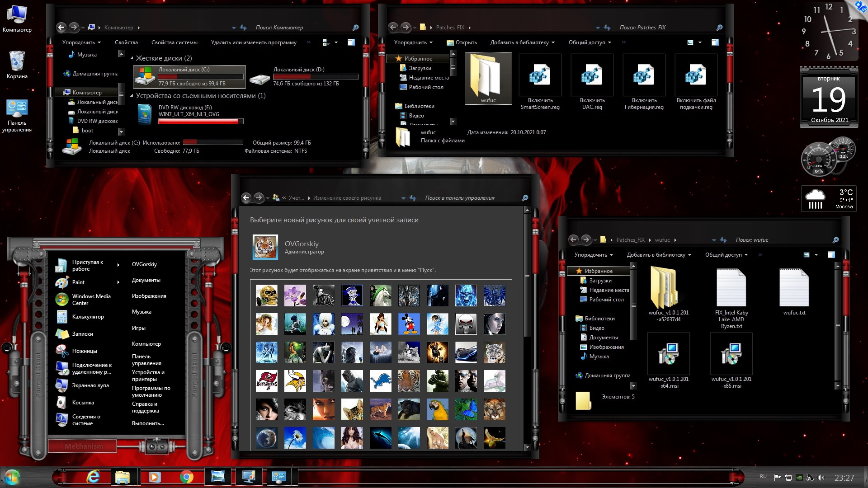Expand Общий доступ menu in the Patches_FIX window
The height and width of the screenshot is (488, 868).
590,42
